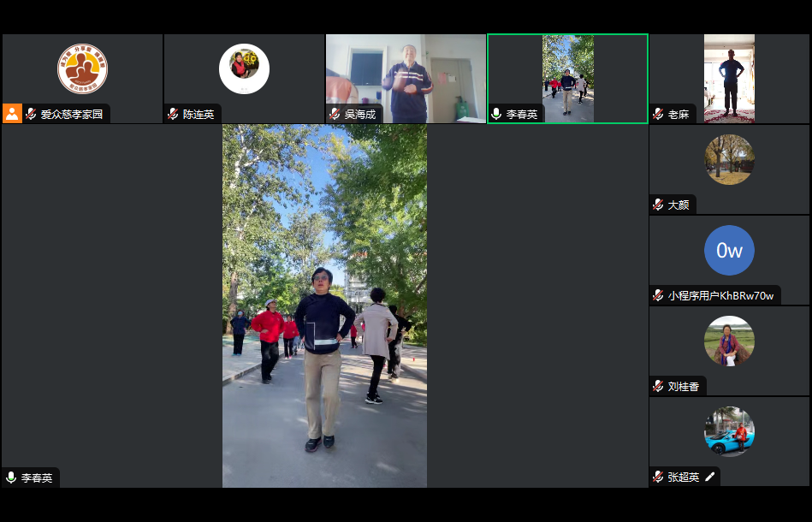Screen dimensions: 812x522
Task: Click the orange host icon beside 爱众慈孝家园
Action: pos(12,114)
